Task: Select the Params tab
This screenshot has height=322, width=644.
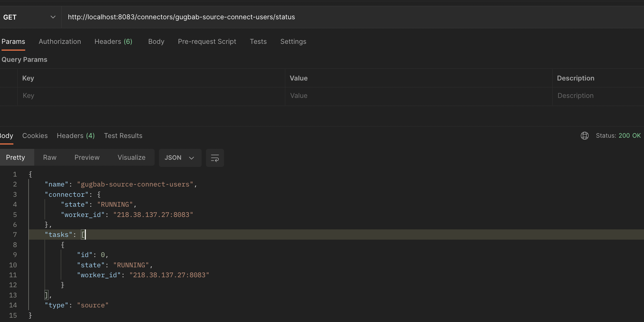Action: (x=13, y=42)
